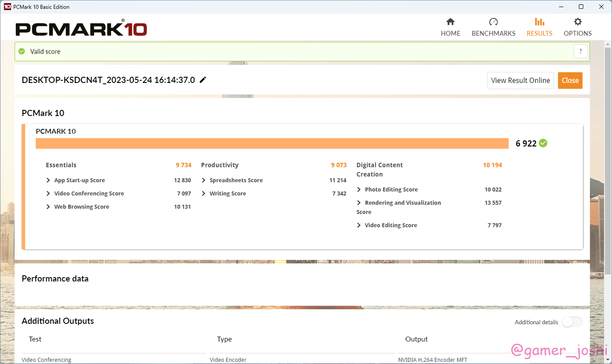Click View Result Online button
This screenshot has height=364, width=612.
tap(521, 80)
